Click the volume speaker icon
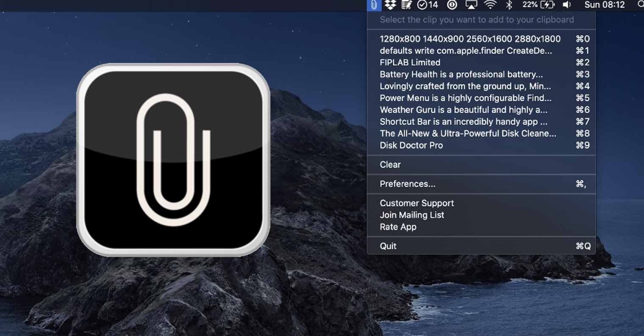This screenshot has height=336, width=644. coord(566,5)
